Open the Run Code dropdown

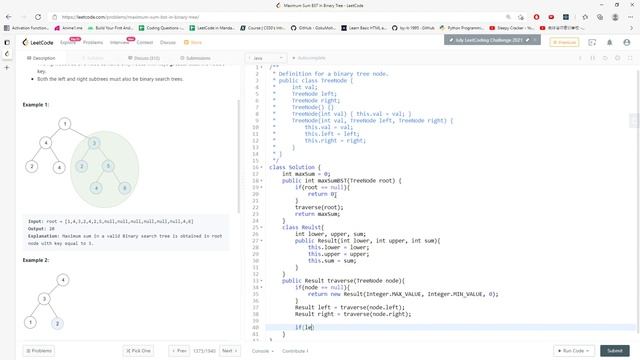pyautogui.click(x=574, y=351)
